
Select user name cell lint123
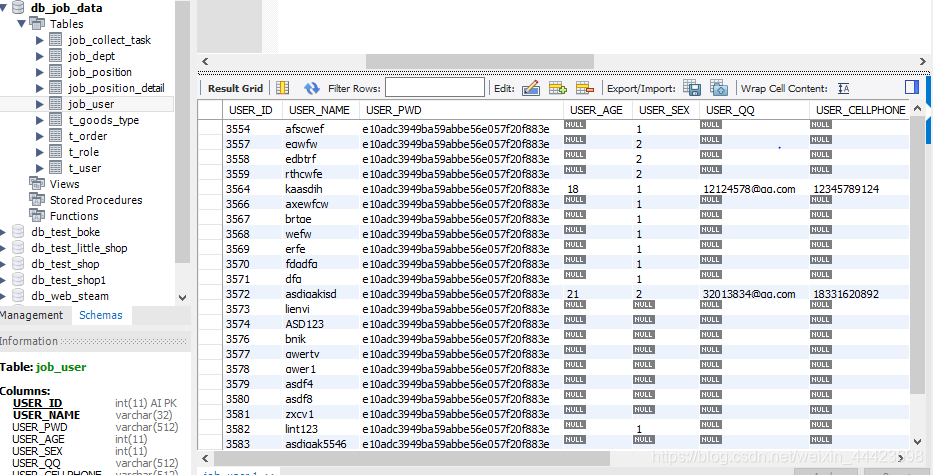click(x=321, y=429)
